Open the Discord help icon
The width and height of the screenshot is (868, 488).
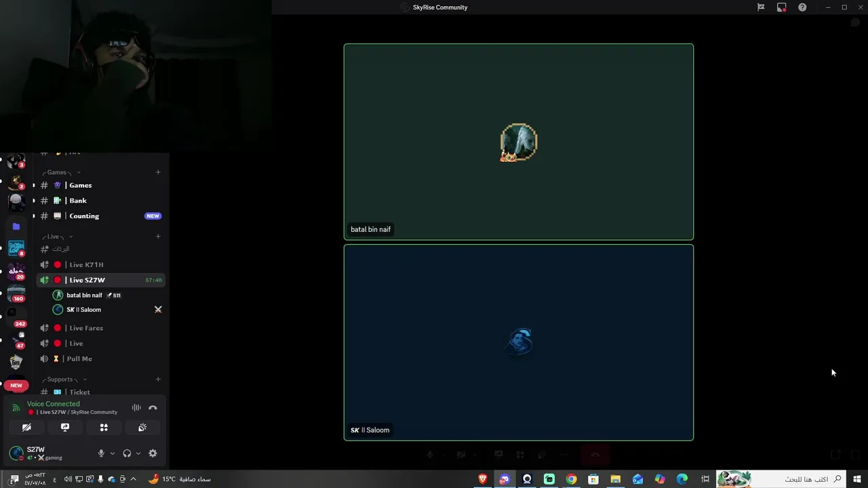(803, 7)
